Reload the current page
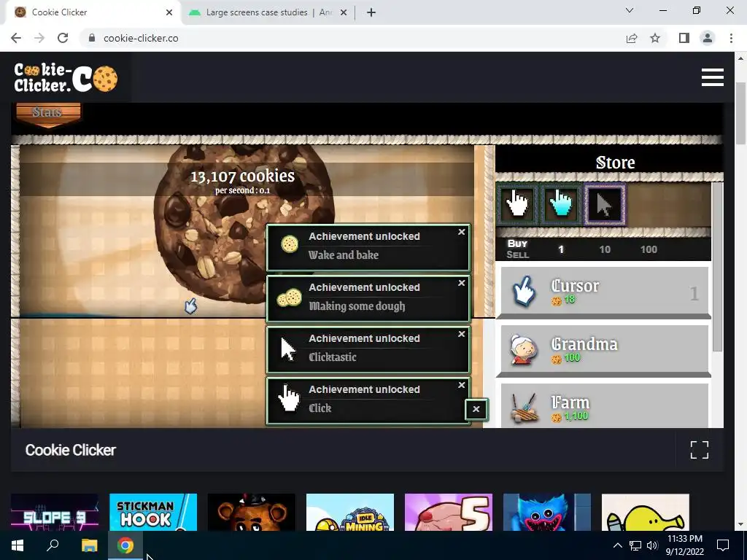747x560 pixels. [63, 38]
